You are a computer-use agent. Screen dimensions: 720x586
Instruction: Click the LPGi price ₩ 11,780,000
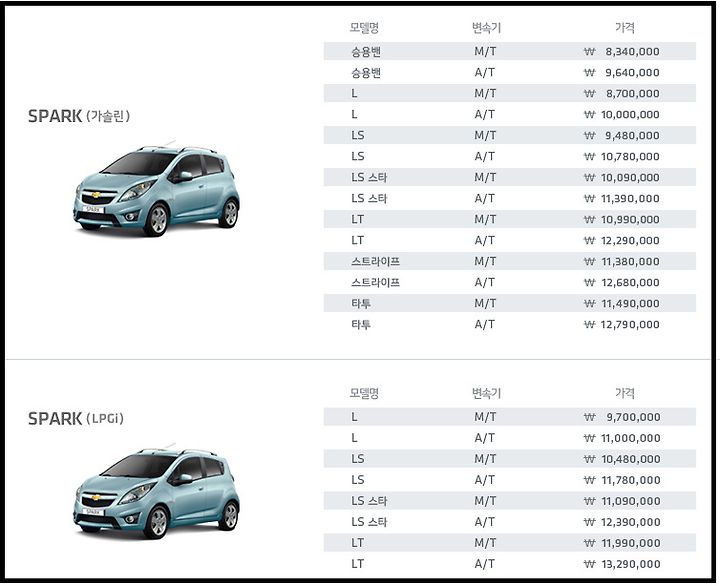(622, 480)
